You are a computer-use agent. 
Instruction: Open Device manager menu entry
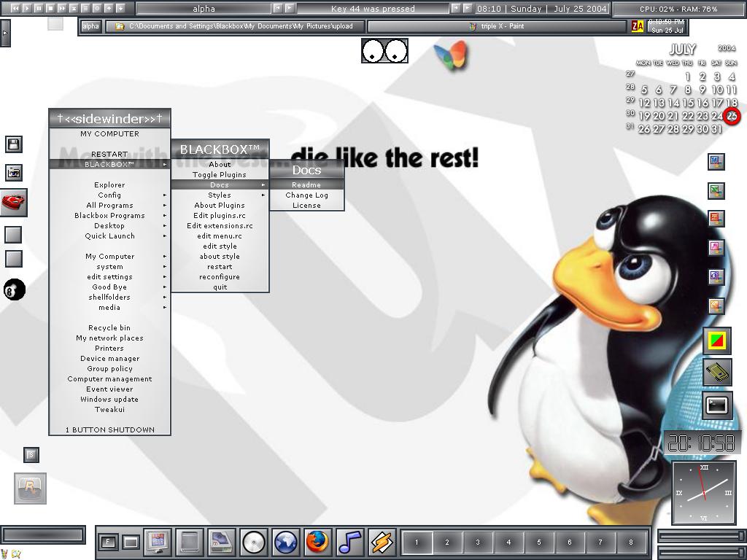click(x=109, y=359)
